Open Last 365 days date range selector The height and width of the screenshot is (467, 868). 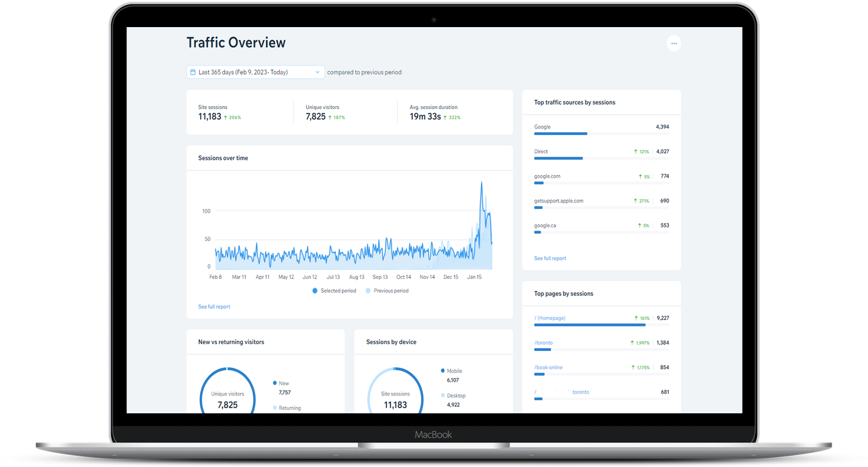(x=256, y=72)
